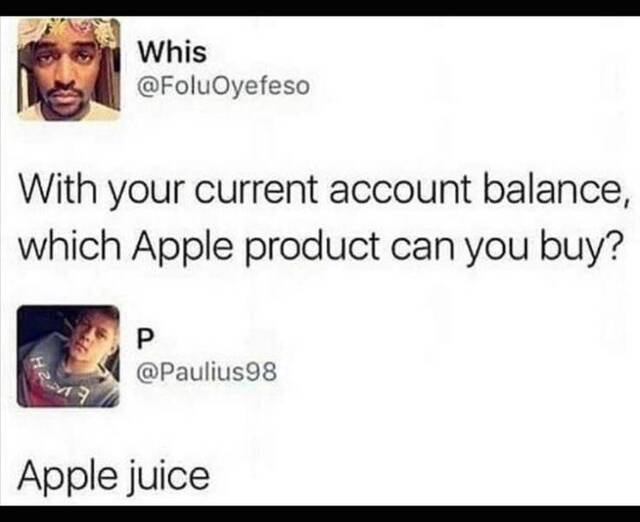Click the word 'Apple' in the reply
Screen dimensions: 640x522
(x=67, y=477)
